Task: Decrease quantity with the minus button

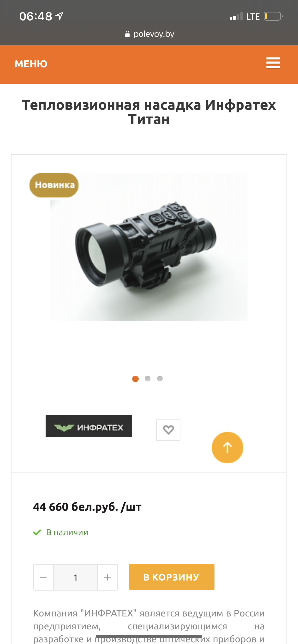Action: 43,577
